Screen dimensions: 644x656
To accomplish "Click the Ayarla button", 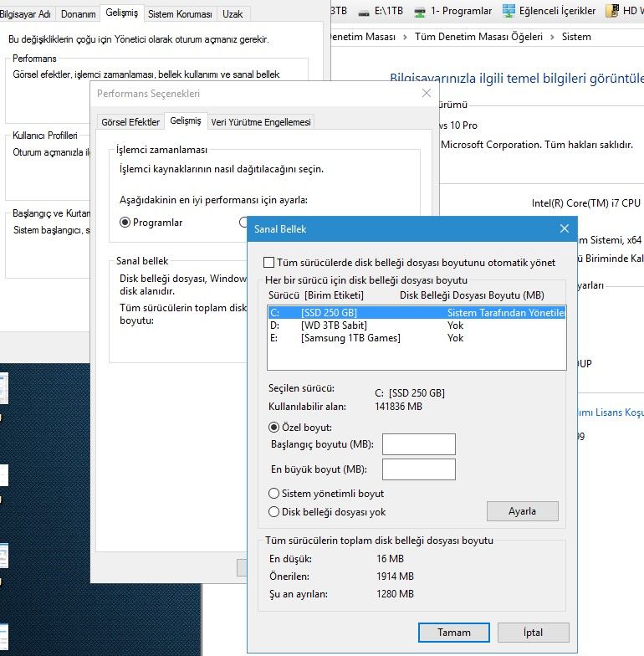I will (x=522, y=511).
